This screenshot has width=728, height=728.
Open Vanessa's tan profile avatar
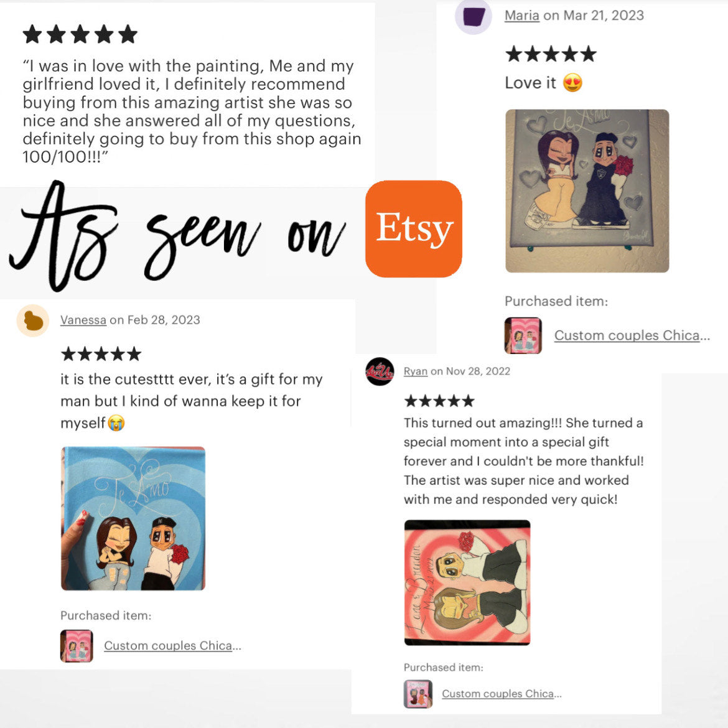(x=33, y=321)
